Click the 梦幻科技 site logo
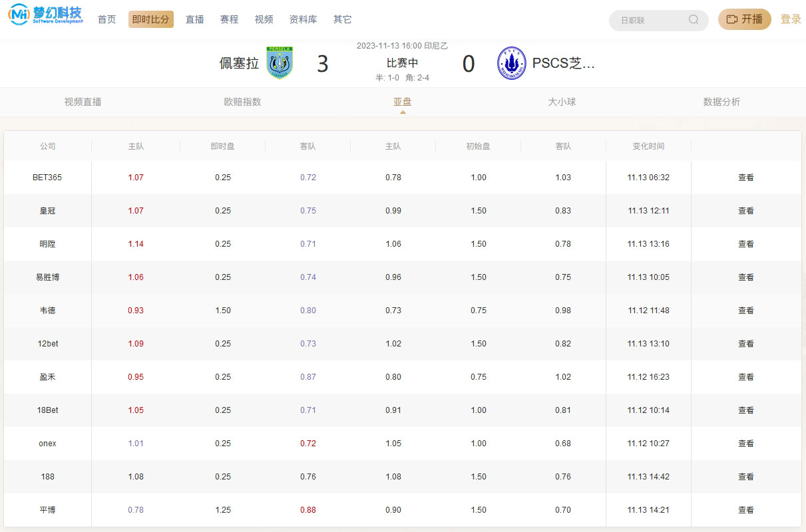 pyautogui.click(x=45, y=15)
